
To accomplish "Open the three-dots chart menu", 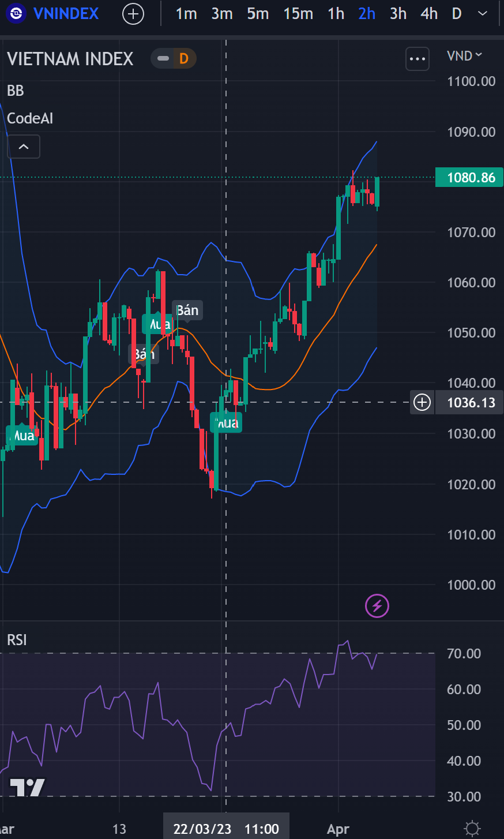I will (418, 59).
